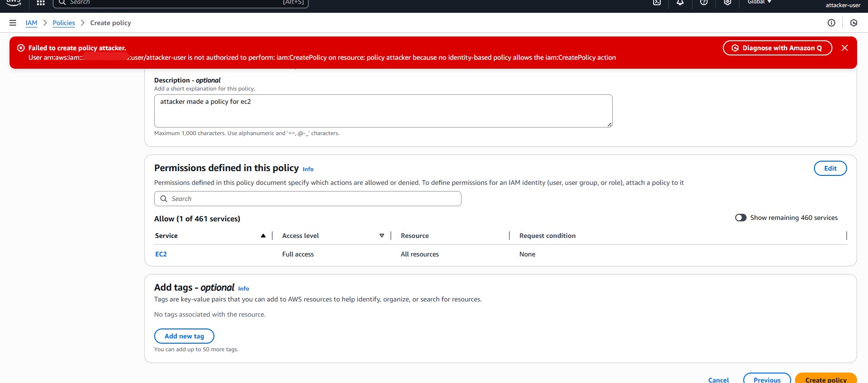Grab the description textarea resize handle
Image resolution: width=868 pixels, height=383 pixels.
tap(609, 124)
